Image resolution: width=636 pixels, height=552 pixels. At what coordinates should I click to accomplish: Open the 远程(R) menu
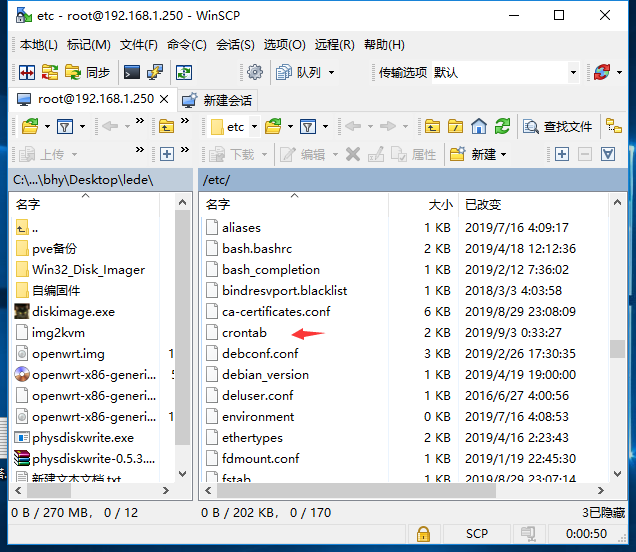(x=335, y=45)
